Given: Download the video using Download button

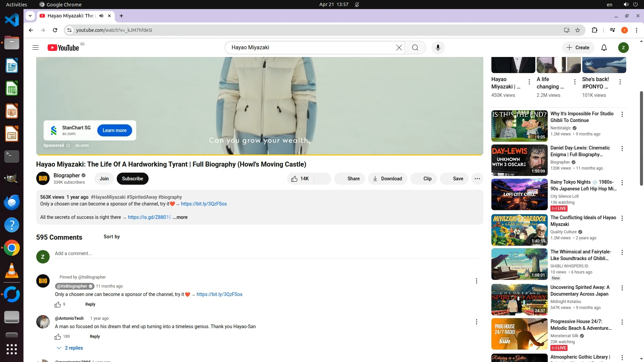Looking at the screenshot, I should [387, 179].
